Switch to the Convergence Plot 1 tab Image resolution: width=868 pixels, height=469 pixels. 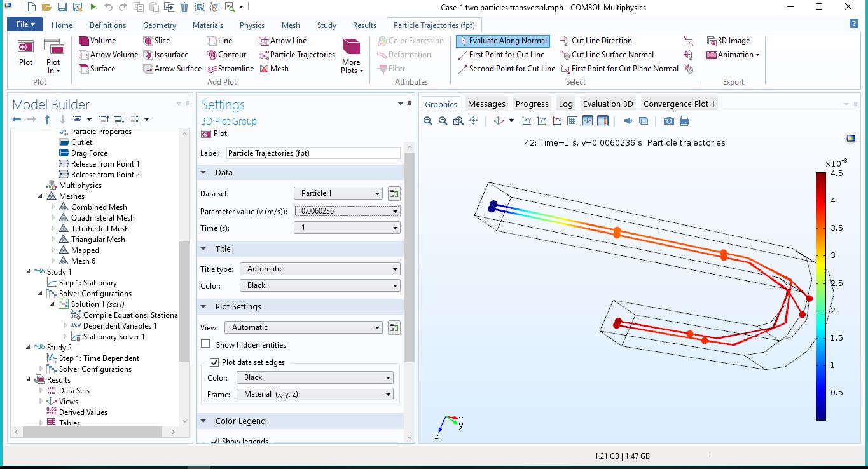[x=679, y=104]
